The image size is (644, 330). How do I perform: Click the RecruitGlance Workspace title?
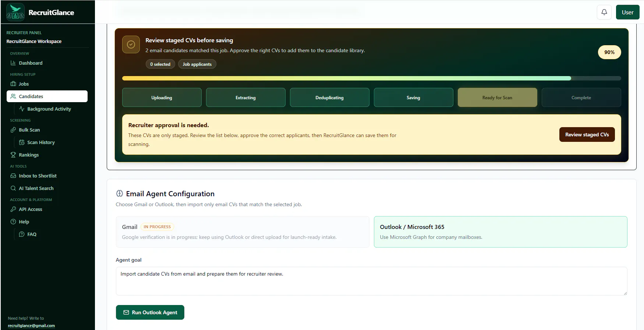(34, 42)
